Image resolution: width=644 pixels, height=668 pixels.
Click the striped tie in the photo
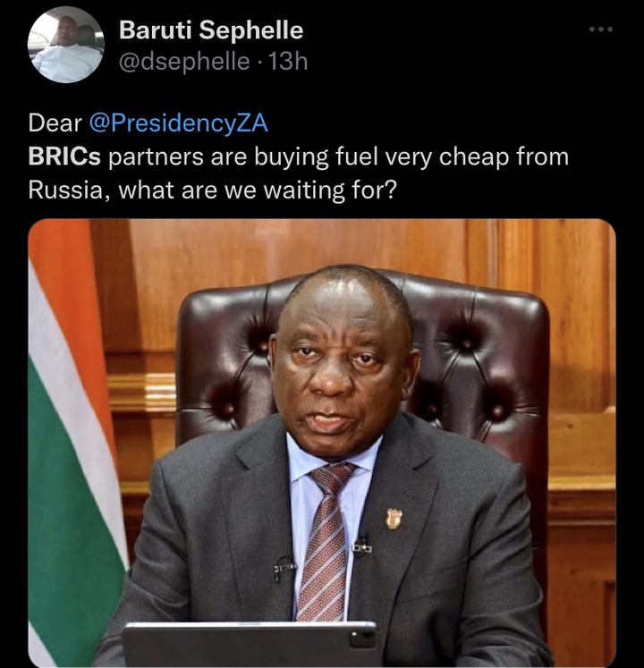(326, 541)
